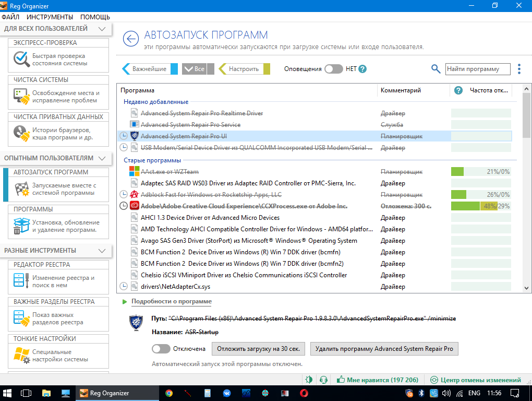This screenshot has width=532, height=401.
Task: Click the Чистка системы monitor icon
Action: (22, 97)
